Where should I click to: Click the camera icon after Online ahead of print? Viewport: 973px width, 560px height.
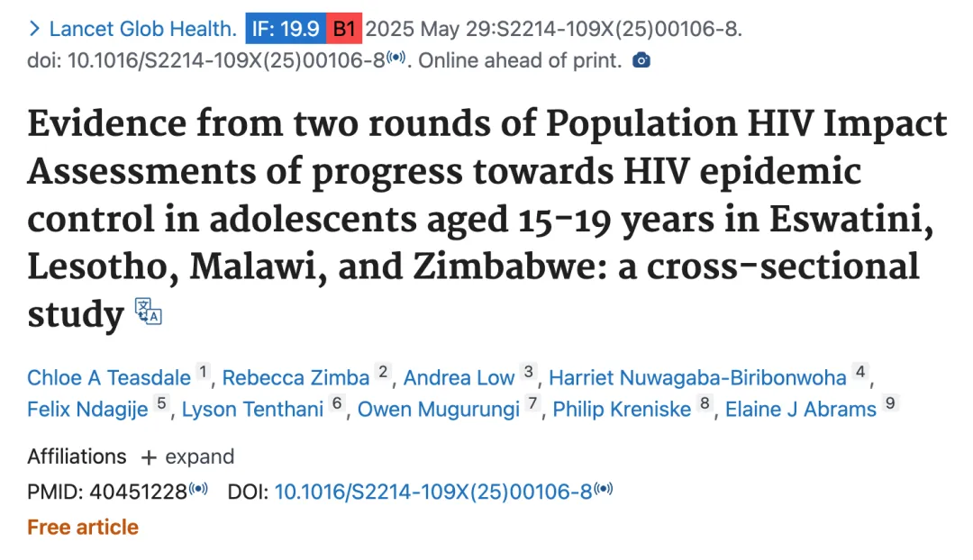(x=641, y=60)
